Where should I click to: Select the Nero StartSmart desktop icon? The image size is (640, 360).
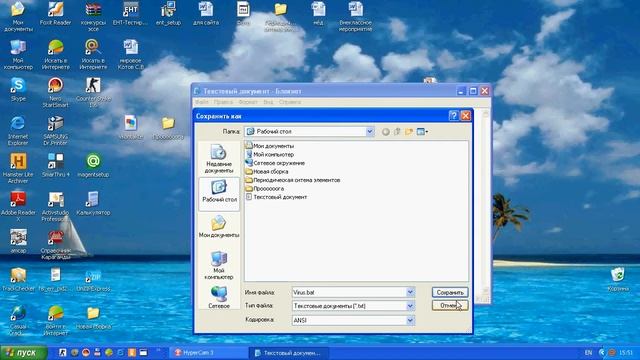(x=56, y=93)
